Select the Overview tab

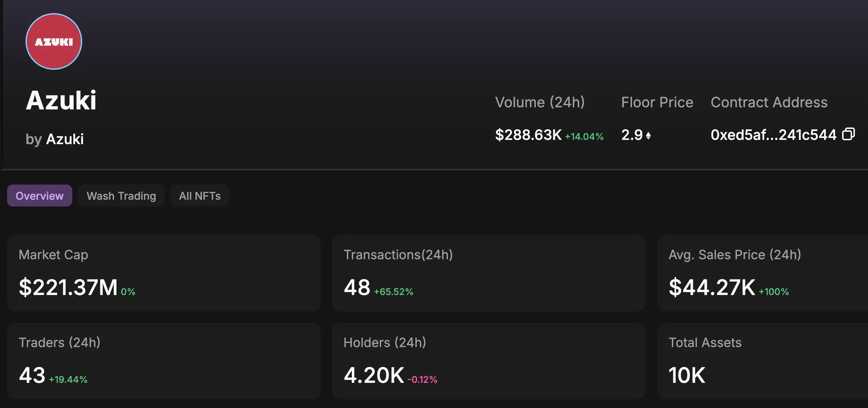(39, 195)
